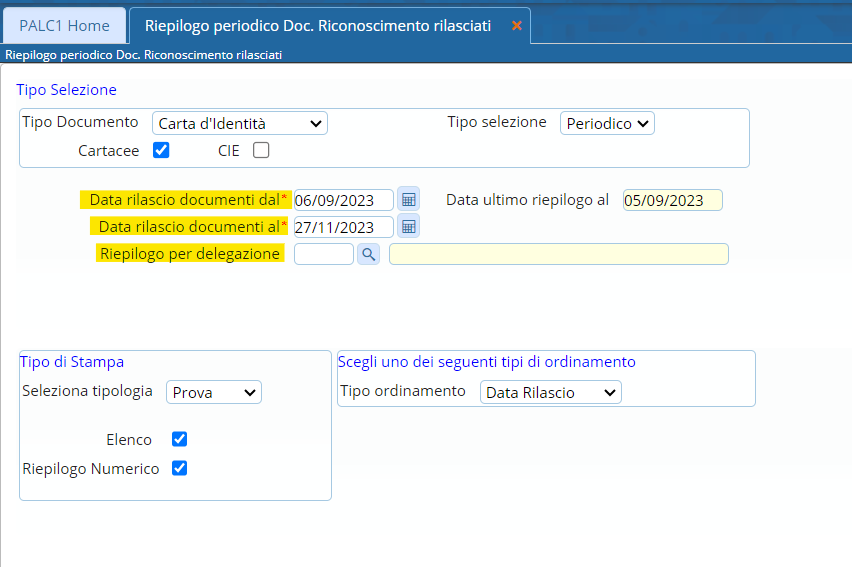The height and width of the screenshot is (567, 852).
Task: Focus the delegazione code input box
Action: coord(323,254)
